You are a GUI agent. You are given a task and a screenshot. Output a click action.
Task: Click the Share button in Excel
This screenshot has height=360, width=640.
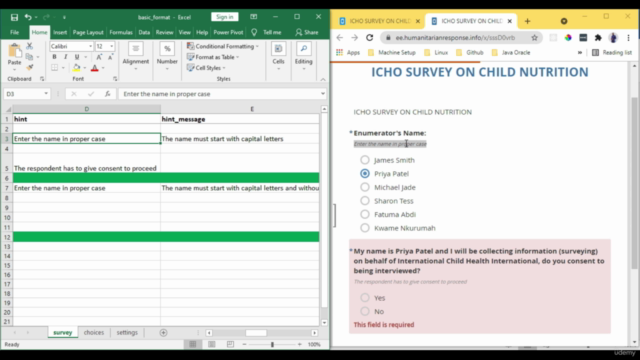pos(307,32)
